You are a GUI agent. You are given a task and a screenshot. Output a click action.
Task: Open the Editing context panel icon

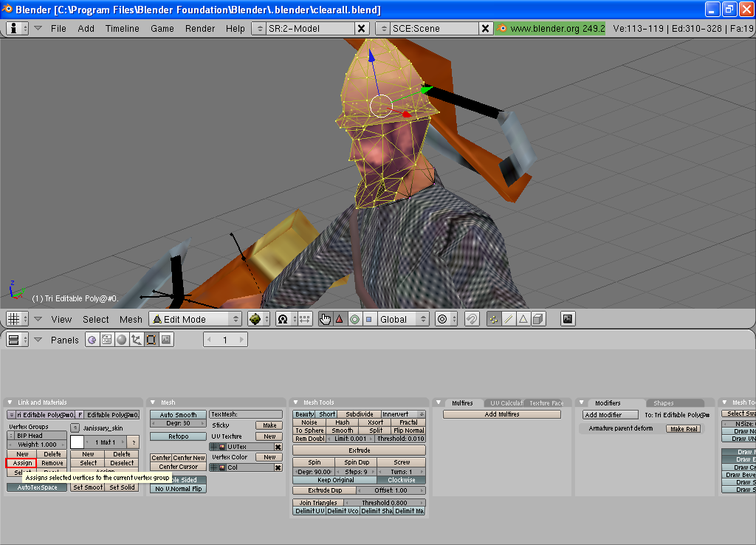151,340
